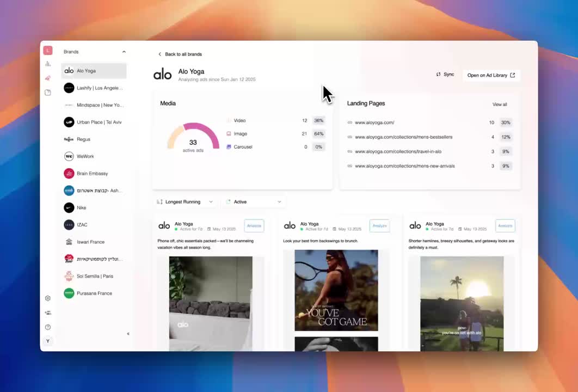Open Alo Yoga on Ad Library
578x392 pixels.
coord(491,75)
